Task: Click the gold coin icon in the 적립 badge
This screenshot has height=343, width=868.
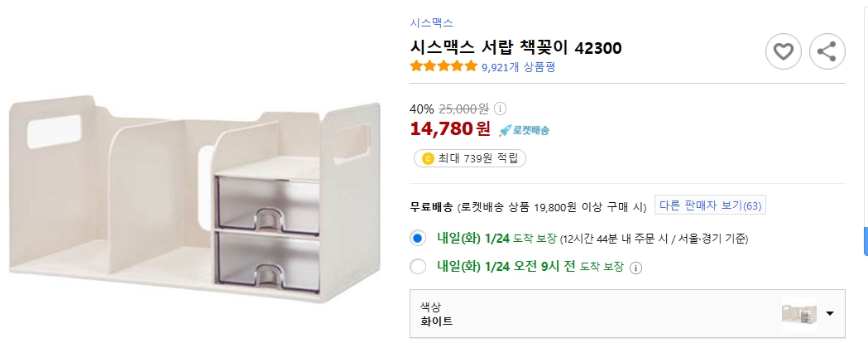Action: [428, 158]
